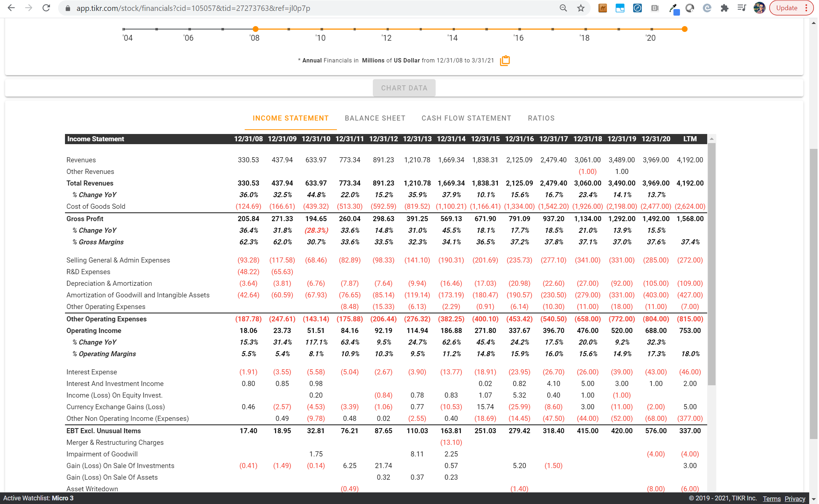Image resolution: width=819 pixels, height=504 pixels.
Task: Open the Terms link in the footer
Action: pos(772,499)
